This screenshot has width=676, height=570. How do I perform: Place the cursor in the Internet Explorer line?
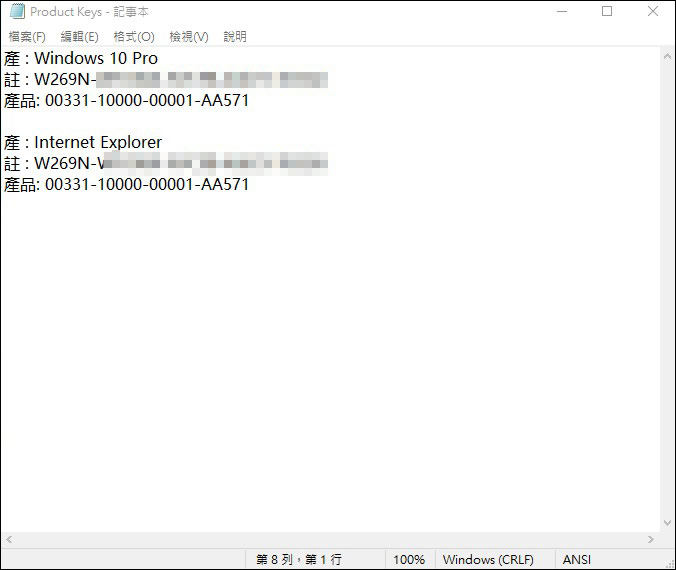(98, 142)
